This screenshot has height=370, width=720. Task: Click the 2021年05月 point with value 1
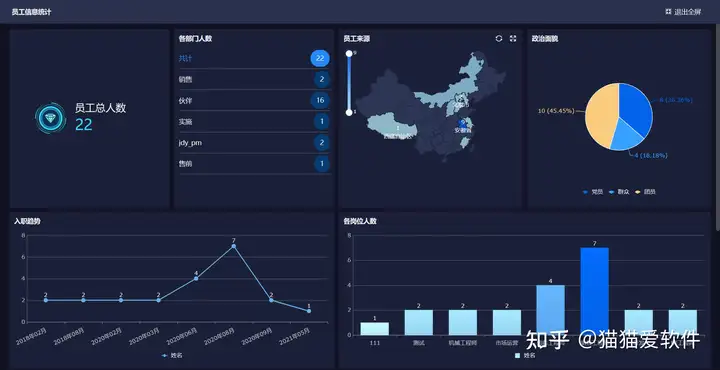309,311
